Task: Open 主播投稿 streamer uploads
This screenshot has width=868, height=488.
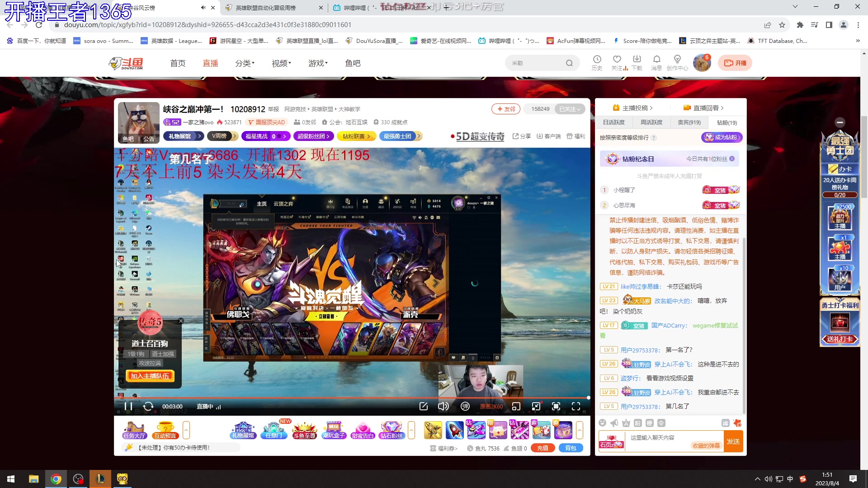Action: click(632, 108)
